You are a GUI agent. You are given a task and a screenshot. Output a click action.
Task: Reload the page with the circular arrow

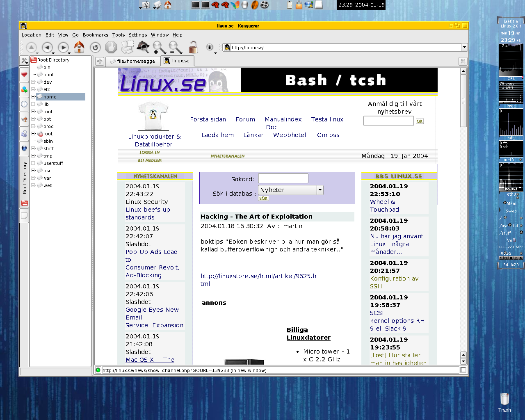95,48
